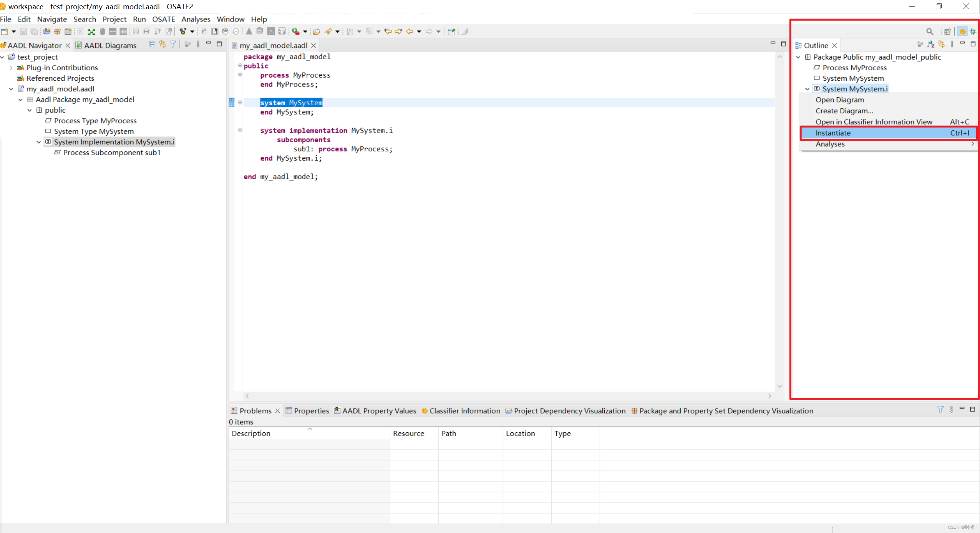The height and width of the screenshot is (533, 980).
Task: Fold the public section in editor
Action: click(240, 65)
